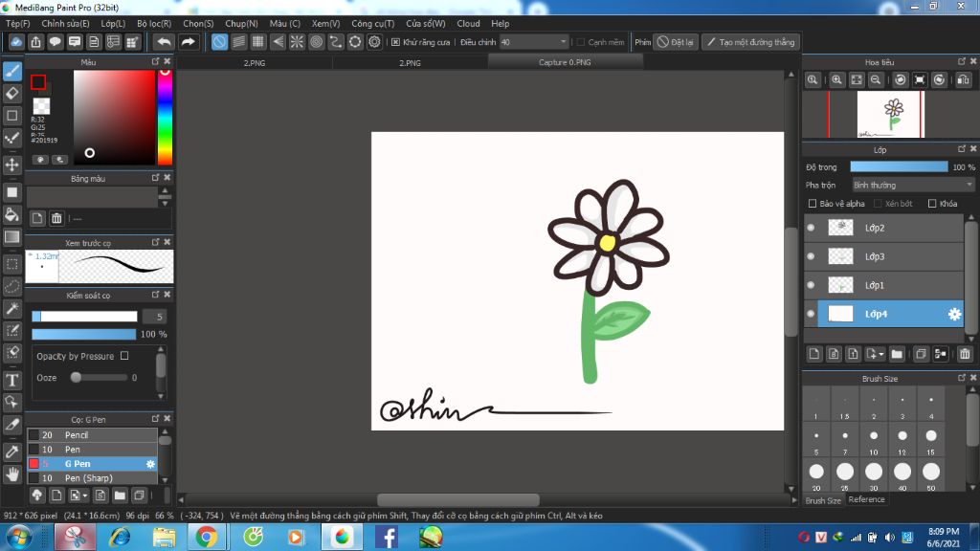Delete the selected layer with trash icon
The width and height of the screenshot is (980, 551).
965,354
